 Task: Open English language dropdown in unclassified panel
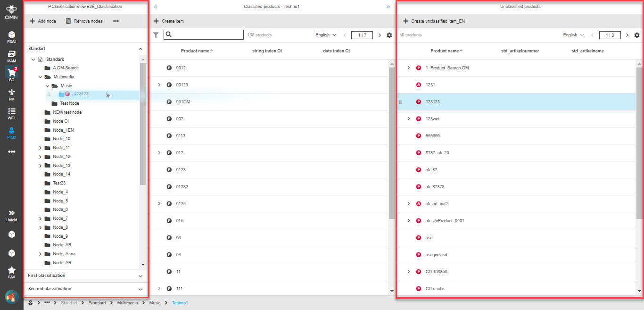(x=573, y=35)
